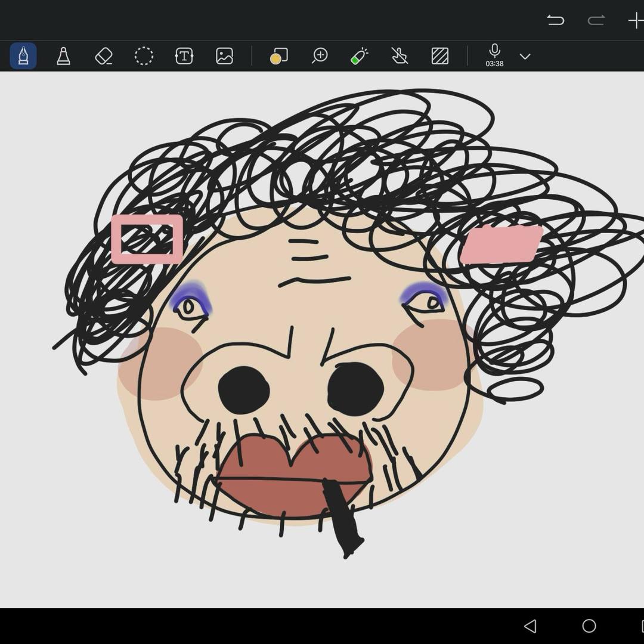Insert an image from gallery
Image resolution: width=644 pixels, height=644 pixels.
click(x=224, y=56)
